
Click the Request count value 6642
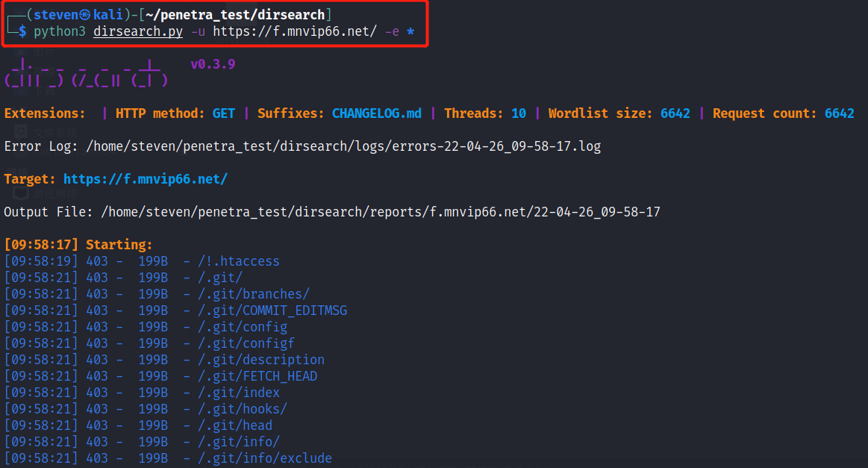pos(839,113)
